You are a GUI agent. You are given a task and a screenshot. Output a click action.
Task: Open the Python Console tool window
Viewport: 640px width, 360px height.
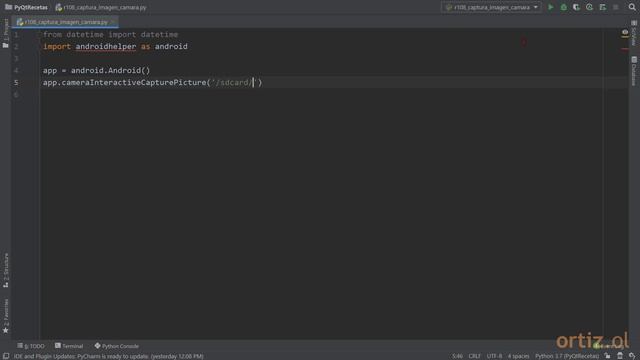pyautogui.click(x=117, y=346)
